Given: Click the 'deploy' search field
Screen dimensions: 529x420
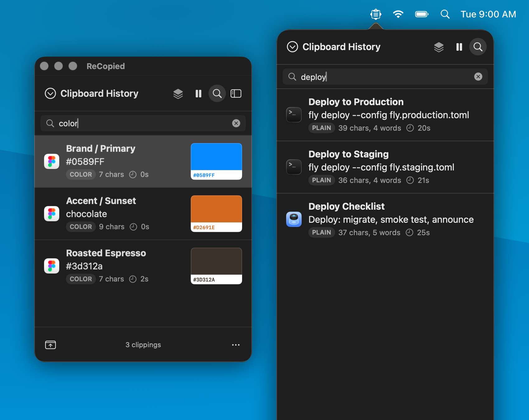Looking at the screenshot, I should pyautogui.click(x=385, y=77).
